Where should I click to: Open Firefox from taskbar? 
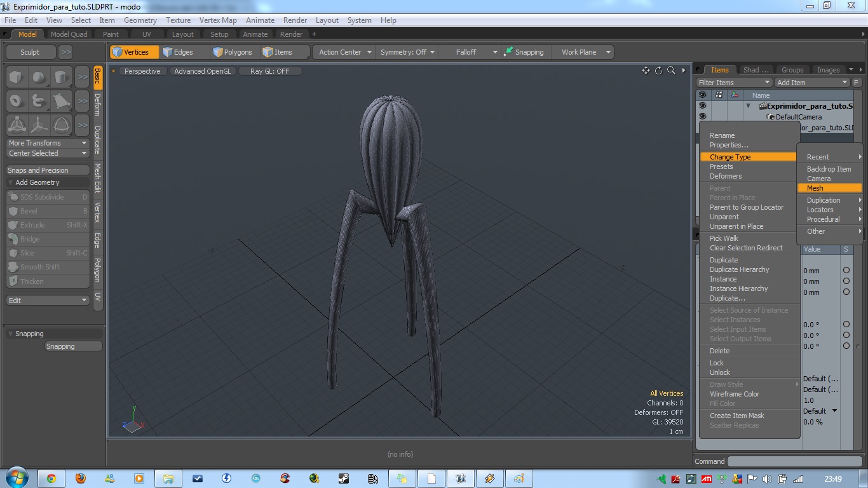(81, 478)
